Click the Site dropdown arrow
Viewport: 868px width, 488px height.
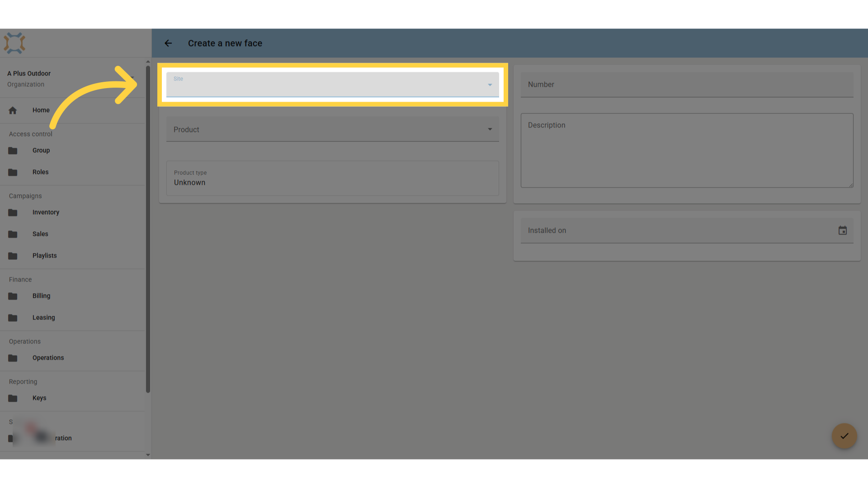pos(490,85)
